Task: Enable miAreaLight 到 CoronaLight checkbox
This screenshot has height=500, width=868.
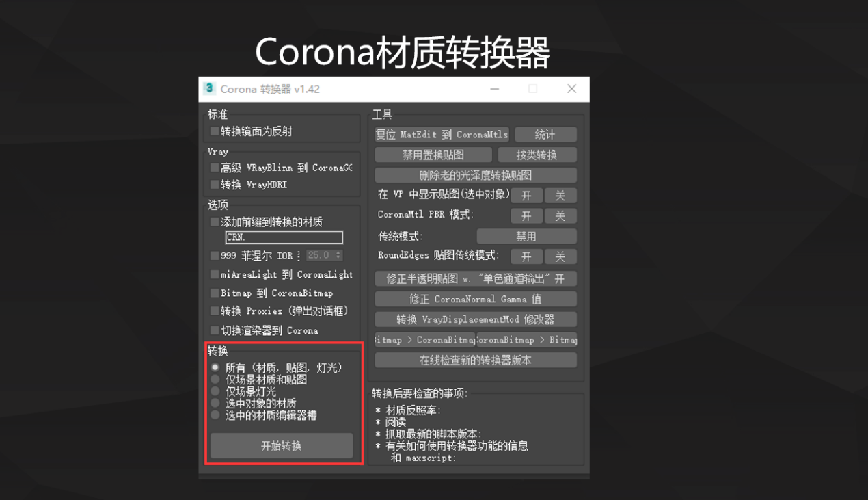Action: click(x=215, y=274)
